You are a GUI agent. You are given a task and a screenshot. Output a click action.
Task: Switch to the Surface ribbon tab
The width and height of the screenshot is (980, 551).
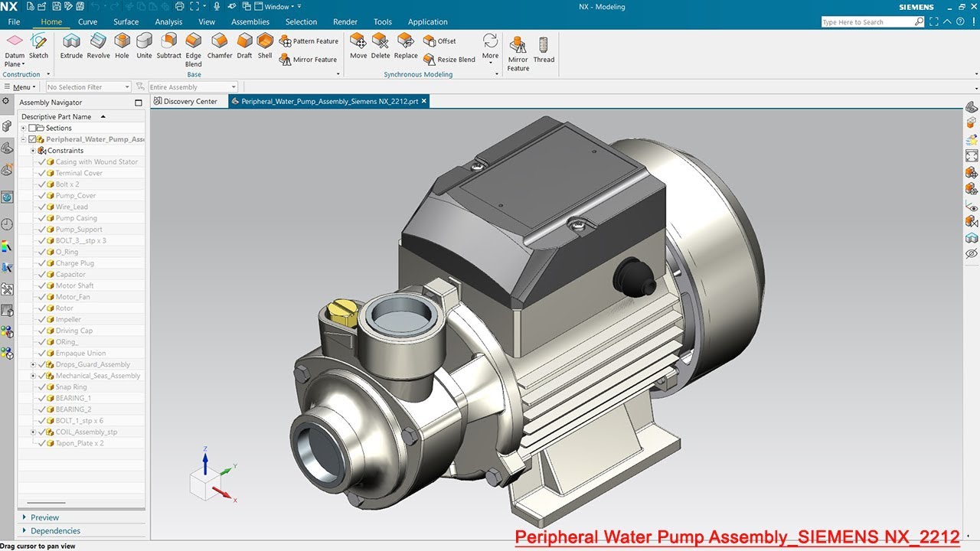tap(126, 22)
